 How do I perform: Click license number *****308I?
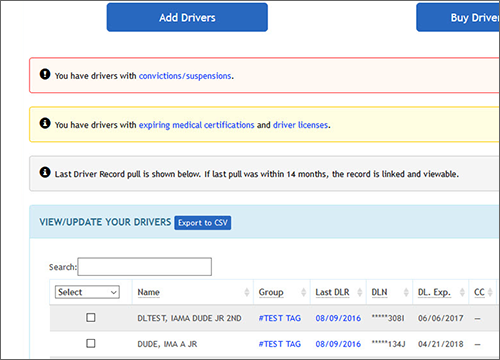coord(388,318)
